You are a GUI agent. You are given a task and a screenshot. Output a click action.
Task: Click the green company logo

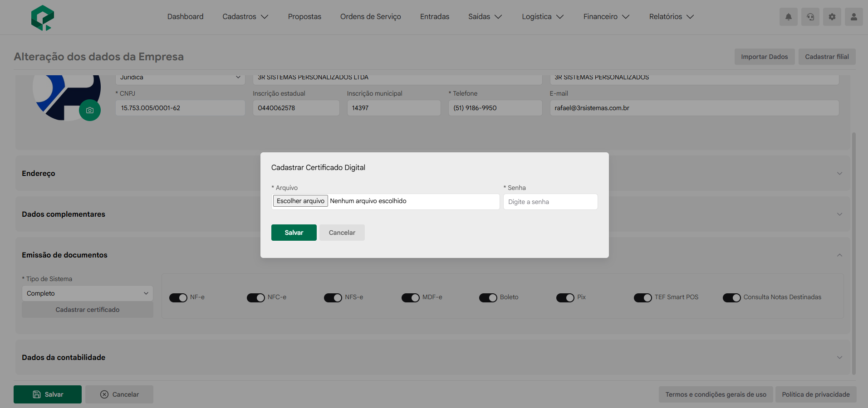click(x=43, y=17)
